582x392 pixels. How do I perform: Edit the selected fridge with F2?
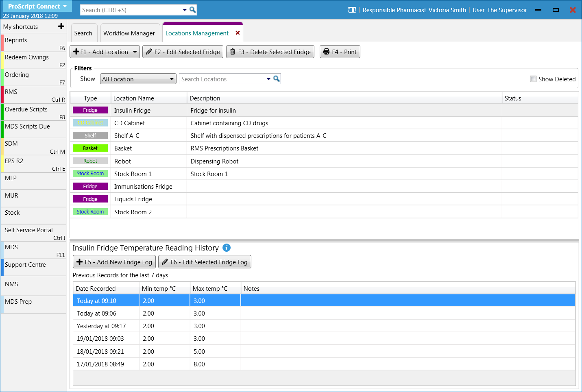183,52
